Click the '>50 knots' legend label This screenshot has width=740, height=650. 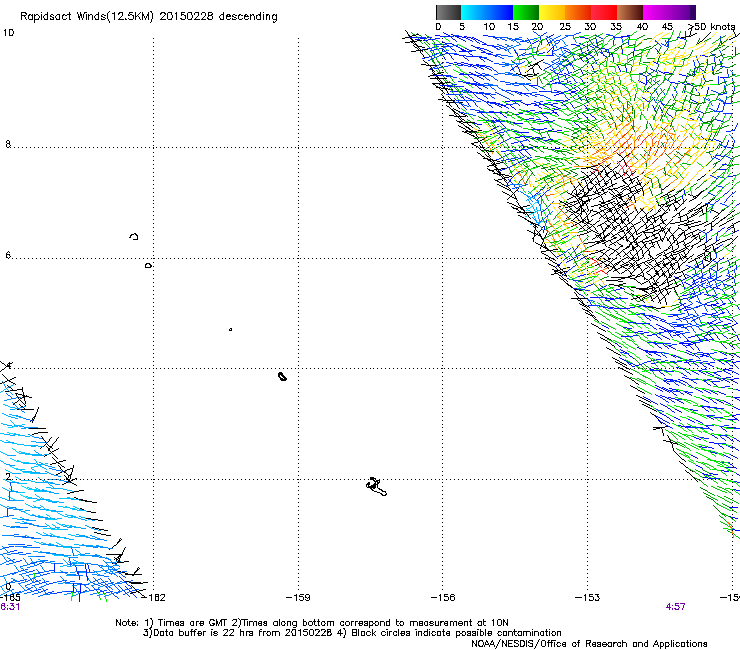711,27
